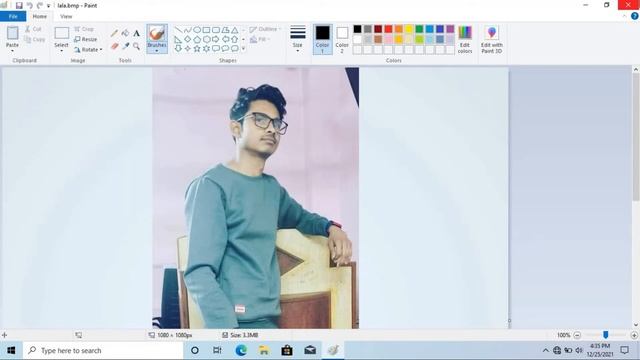Pick the Pentagon shape
Image resolution: width=640 pixels, height=360 pixels.
[197, 39]
